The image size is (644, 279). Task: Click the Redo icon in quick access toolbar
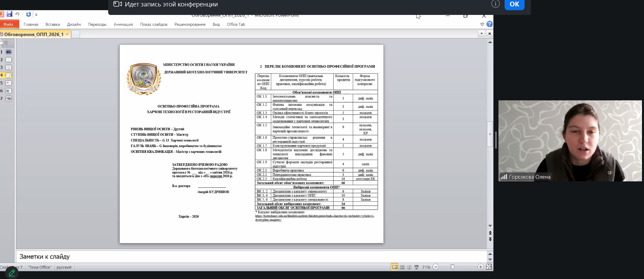28,14
